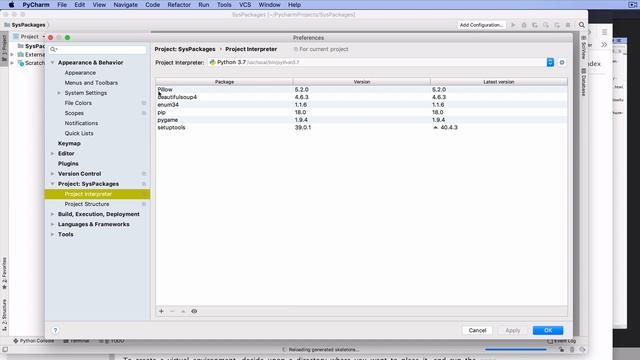Open the Refactor menu
Viewport: 640px width, 360px height.
point(179,5)
